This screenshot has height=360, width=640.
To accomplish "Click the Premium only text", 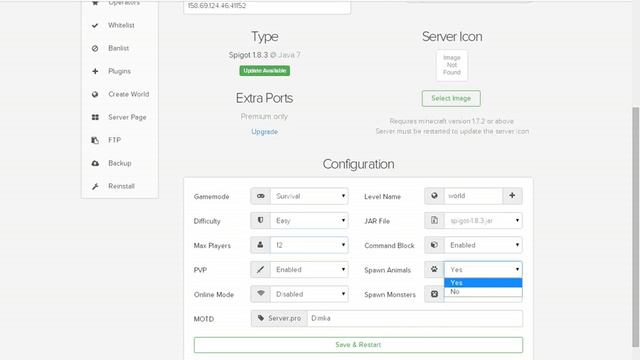I will point(264,116).
